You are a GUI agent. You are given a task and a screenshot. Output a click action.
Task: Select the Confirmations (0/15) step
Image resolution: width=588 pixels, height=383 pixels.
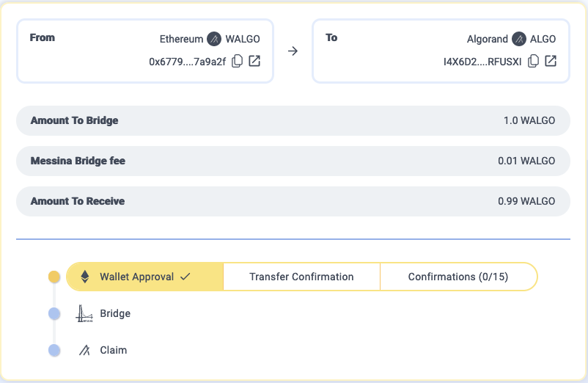[x=458, y=277]
